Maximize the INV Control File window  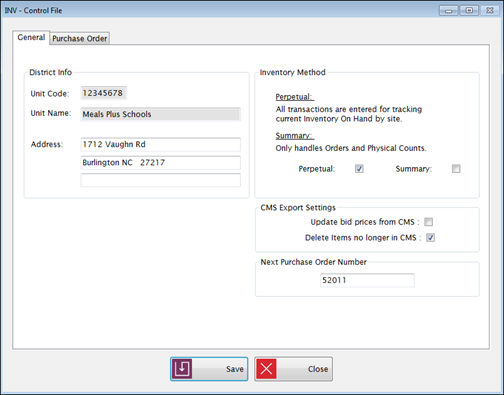tap(469, 11)
